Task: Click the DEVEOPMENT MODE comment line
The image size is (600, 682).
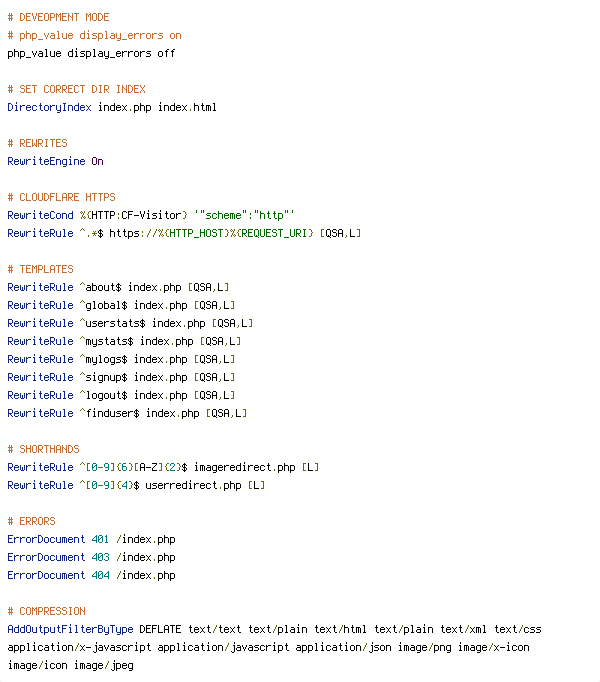Action: [58, 17]
